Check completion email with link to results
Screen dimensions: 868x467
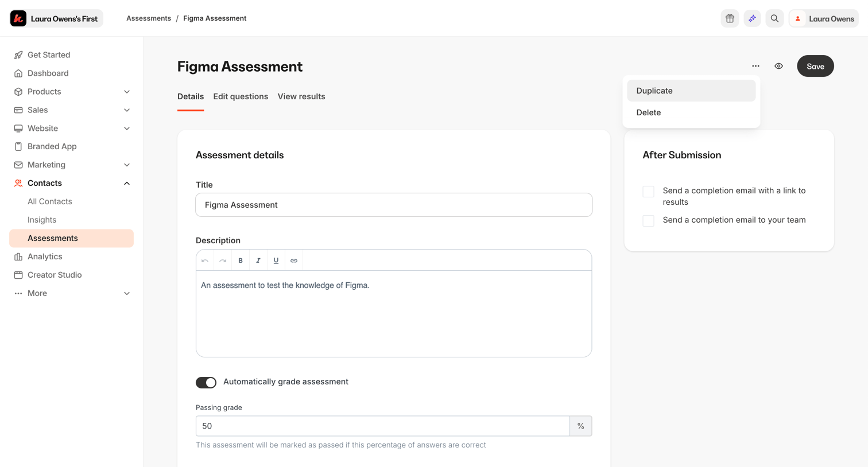(648, 192)
